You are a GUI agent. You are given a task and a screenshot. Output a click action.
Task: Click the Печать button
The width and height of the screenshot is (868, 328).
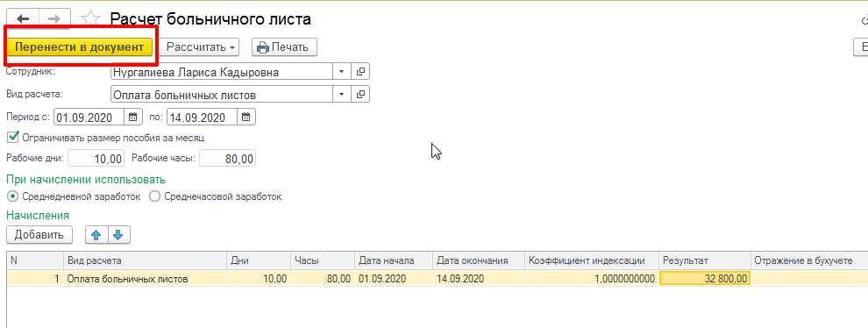(285, 47)
